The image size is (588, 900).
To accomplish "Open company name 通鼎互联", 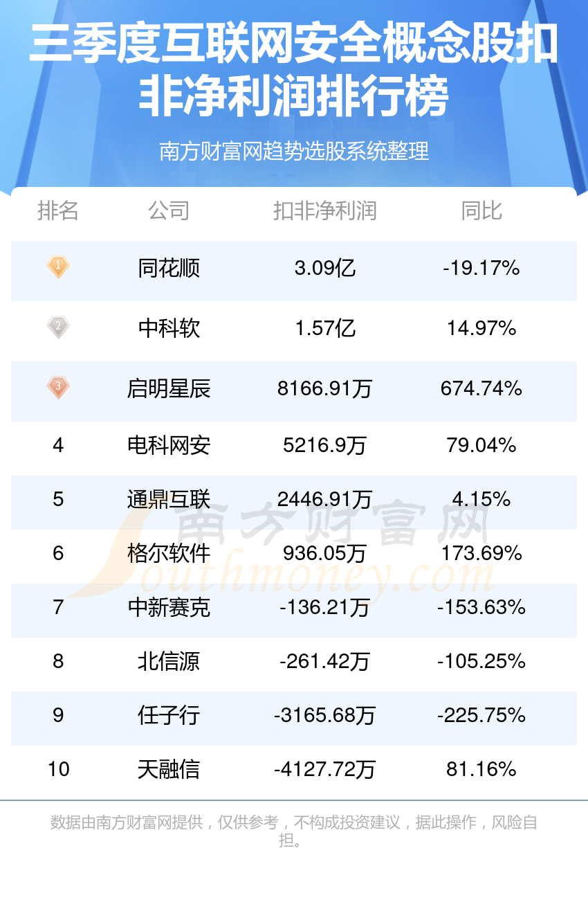I will 169,499.
